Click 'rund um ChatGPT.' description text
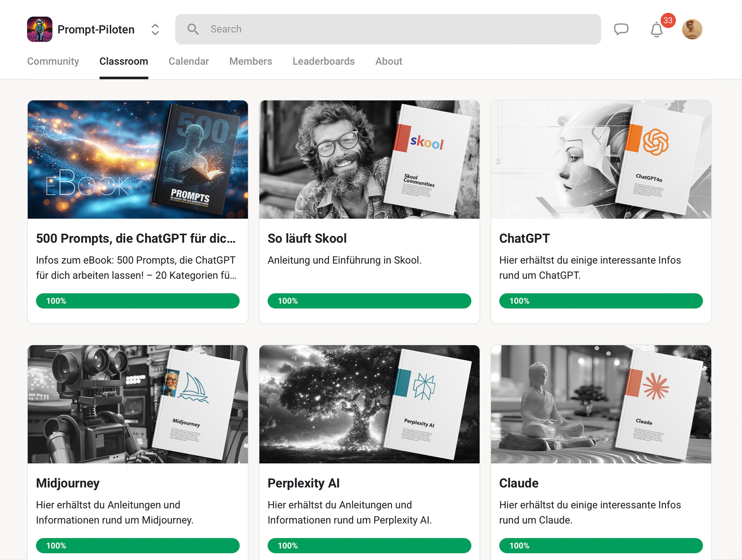 click(540, 275)
